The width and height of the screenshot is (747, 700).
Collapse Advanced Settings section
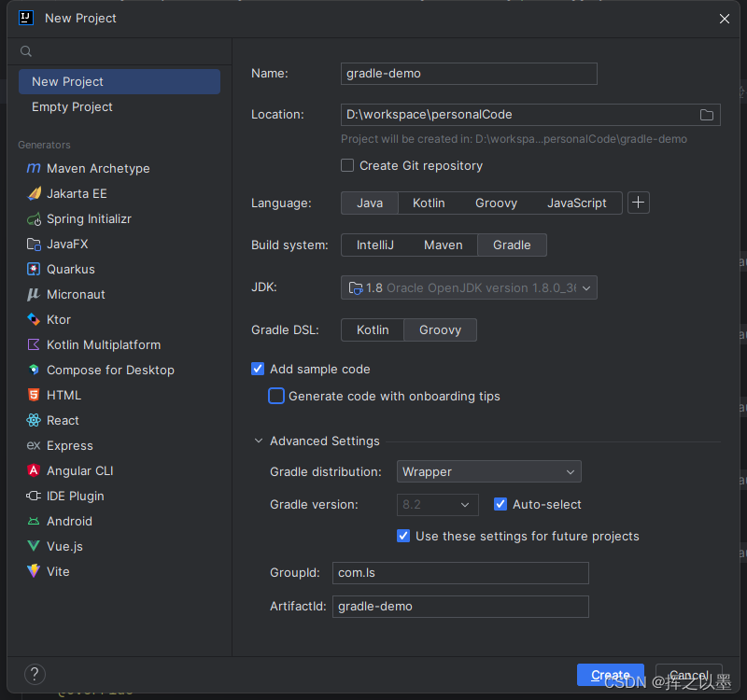[x=259, y=441]
